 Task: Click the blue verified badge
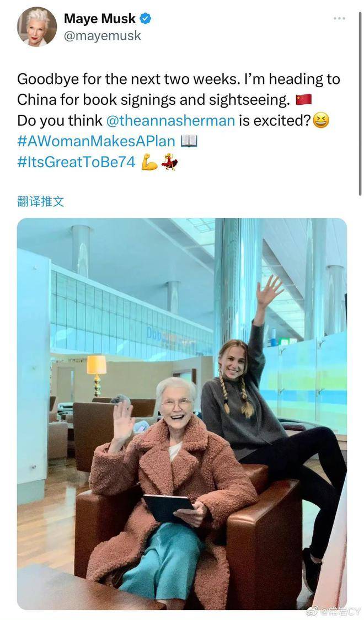coord(145,18)
